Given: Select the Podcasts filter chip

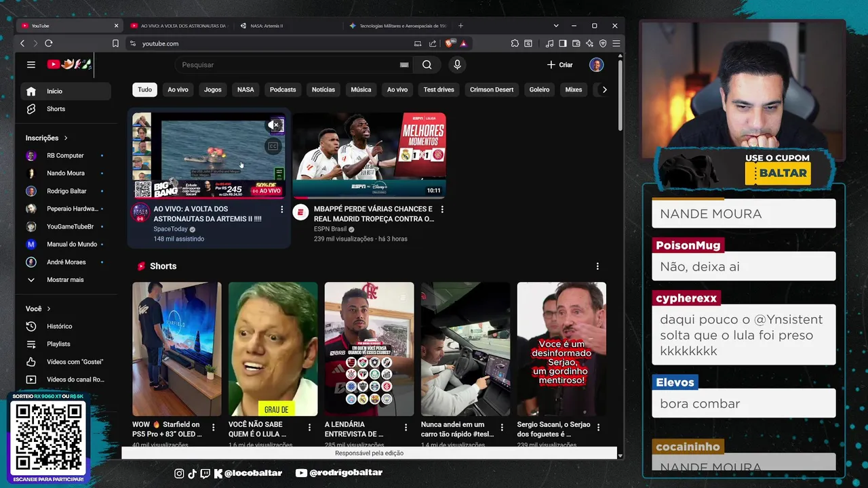Looking at the screenshot, I should [x=283, y=89].
